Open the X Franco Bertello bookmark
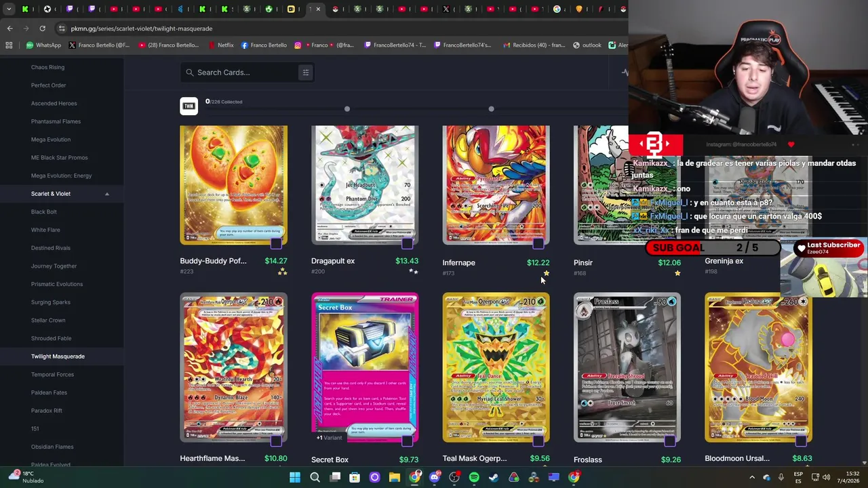The width and height of the screenshot is (868, 488). point(99,45)
